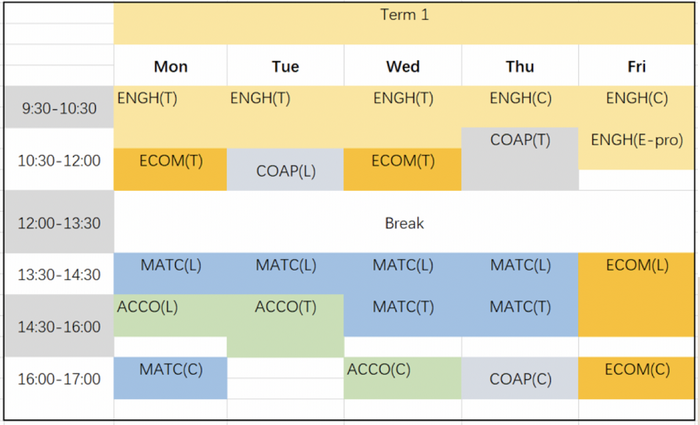Click the Wed column header
This screenshot has height=425, width=700.
pos(403,65)
